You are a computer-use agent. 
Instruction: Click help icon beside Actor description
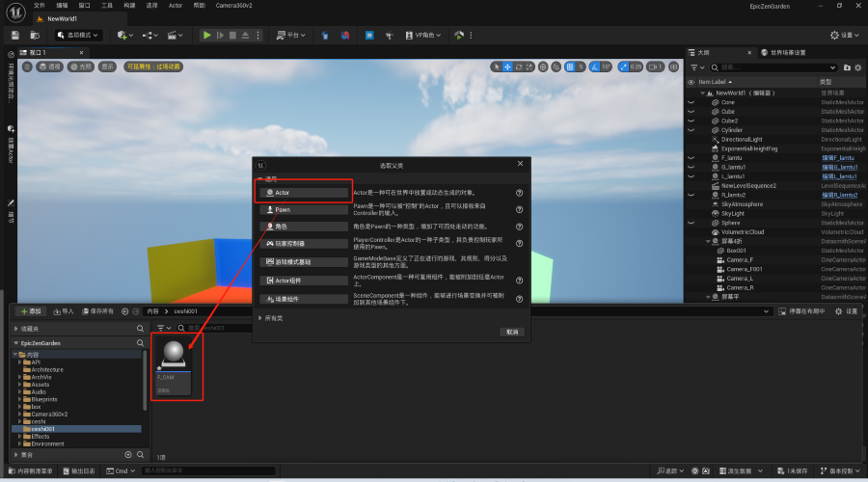(519, 193)
